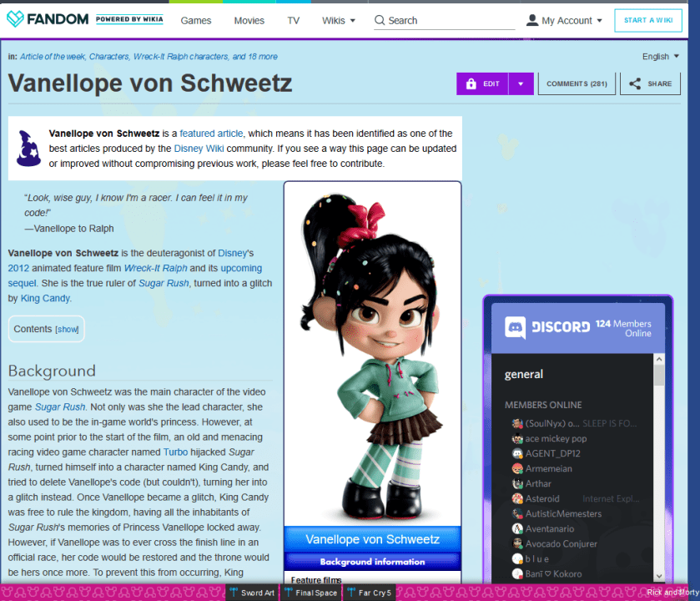Click AGENT_DP12 avatar in Discord list

tap(517, 453)
